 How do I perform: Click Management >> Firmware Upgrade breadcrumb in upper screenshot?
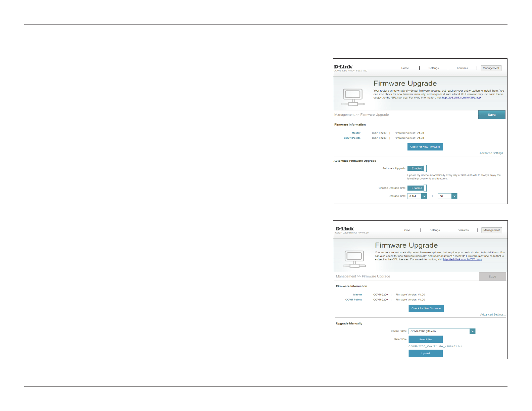tap(361, 115)
